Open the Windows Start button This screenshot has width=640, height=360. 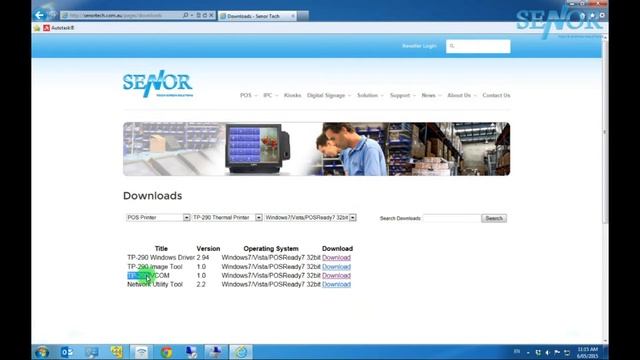tap(42, 352)
